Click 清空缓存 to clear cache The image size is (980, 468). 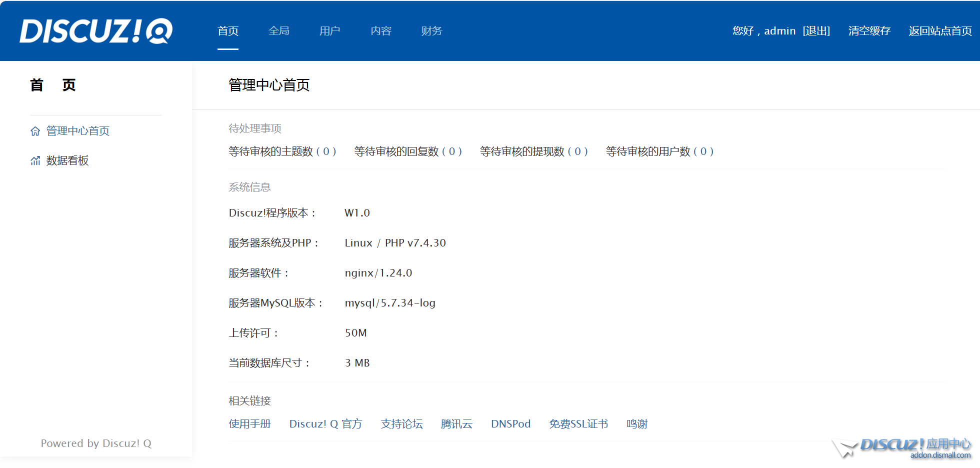(x=869, y=31)
